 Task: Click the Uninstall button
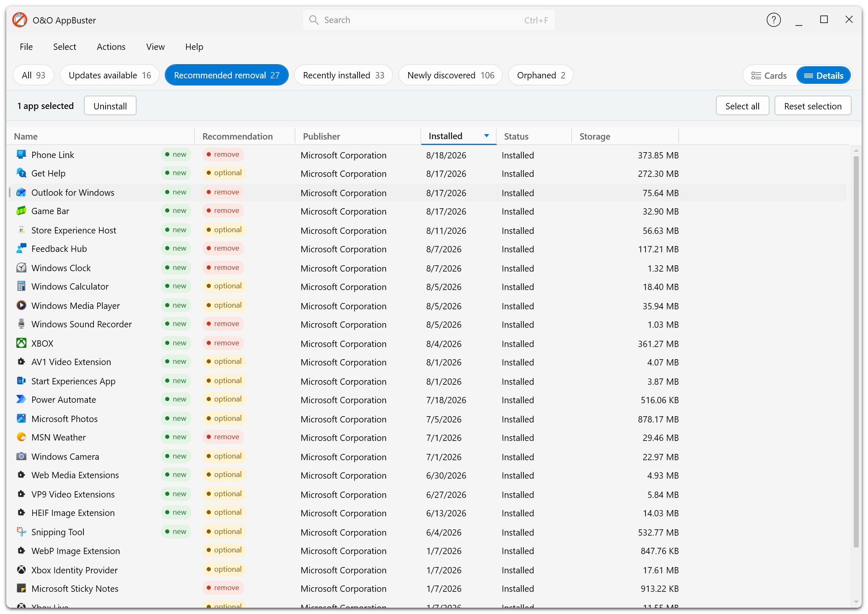click(x=110, y=106)
